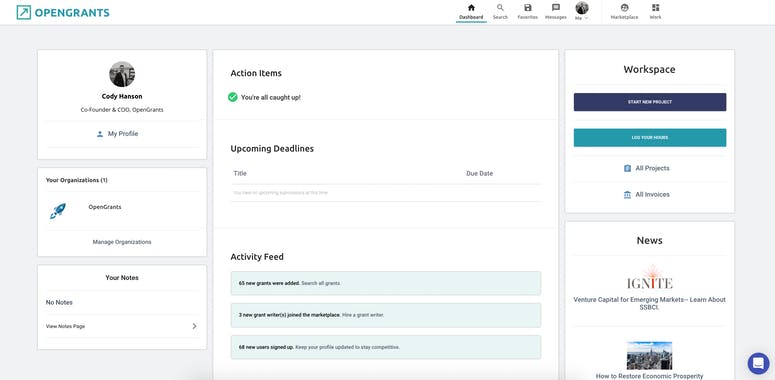Click Search all grants link

coord(321,283)
